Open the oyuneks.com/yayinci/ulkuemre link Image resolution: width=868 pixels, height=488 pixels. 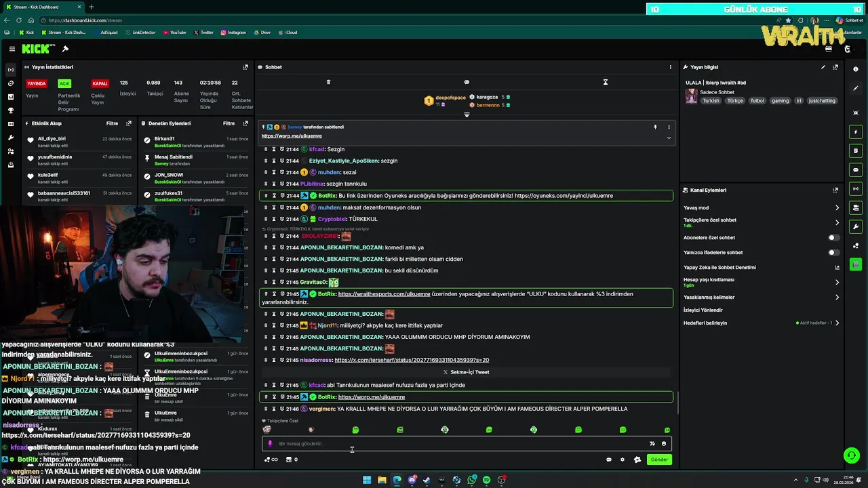coord(564,196)
